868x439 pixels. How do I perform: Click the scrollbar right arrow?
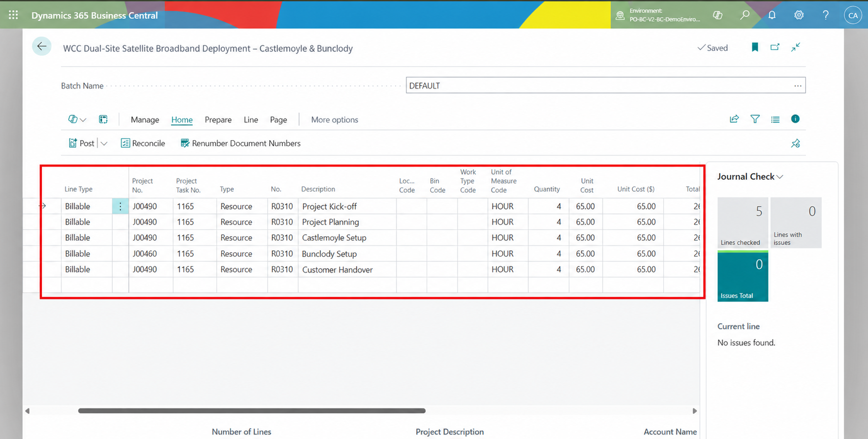(x=695, y=411)
